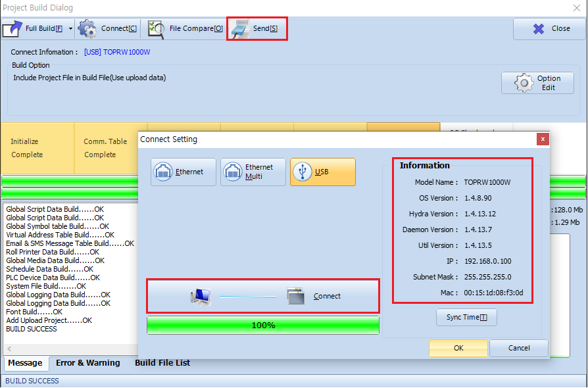Click the IP value 192.168.0.100

(x=488, y=261)
